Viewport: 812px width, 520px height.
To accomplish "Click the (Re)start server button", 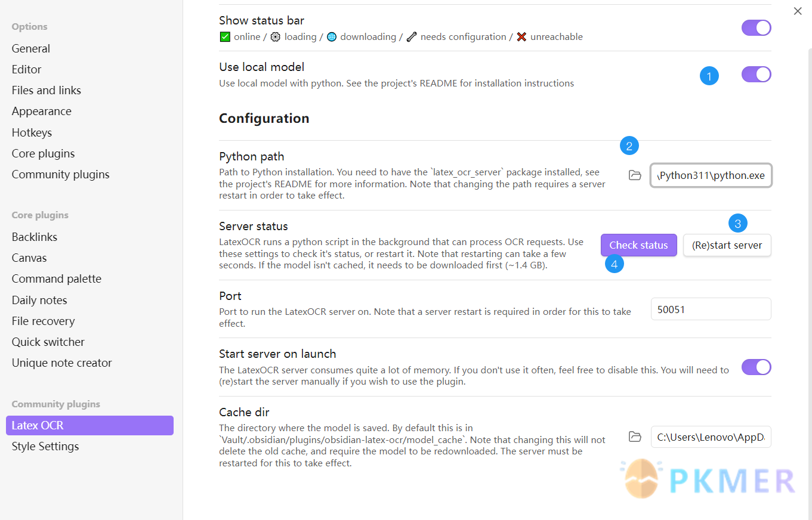I will coord(727,245).
